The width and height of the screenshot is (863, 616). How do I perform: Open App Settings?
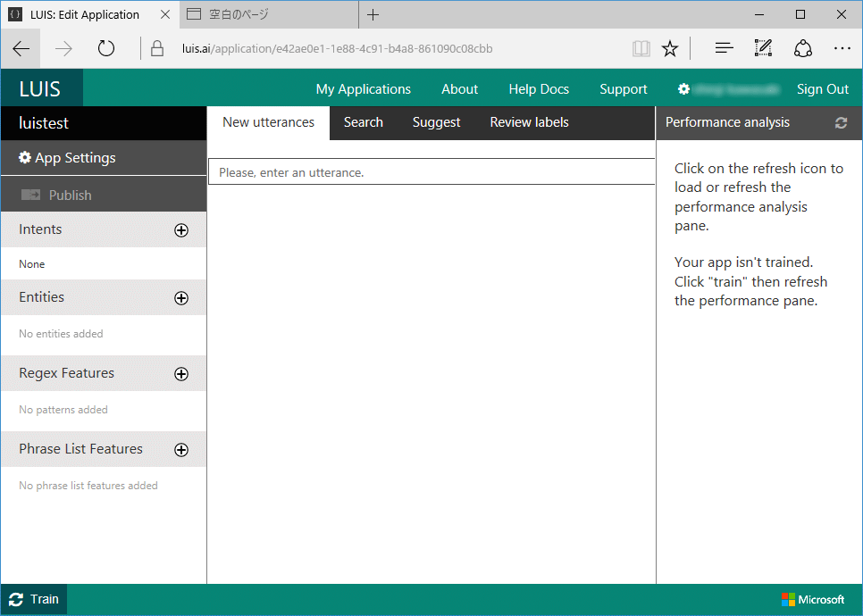[x=67, y=158]
